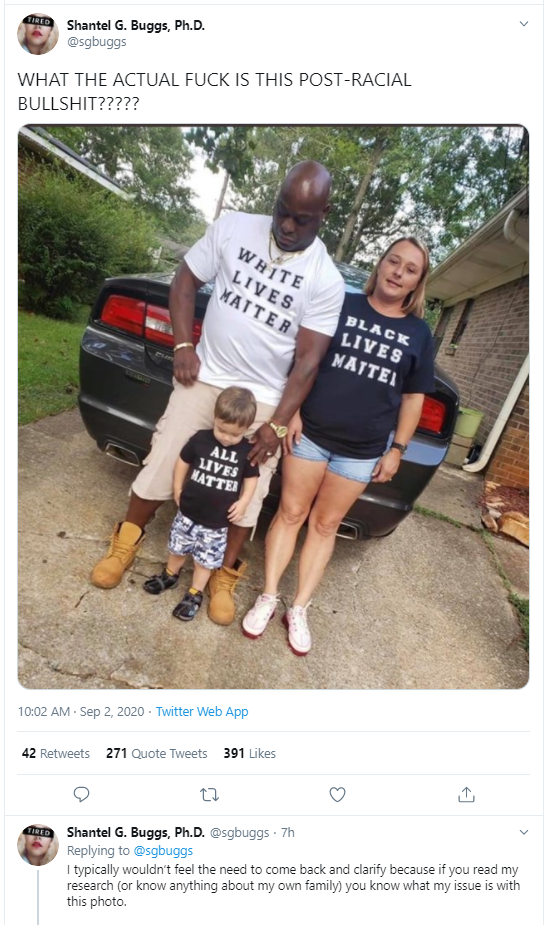Viewport: 549px width, 925px height.
Task: Open Shantel Buggs profile avatar at top
Action: coord(38,34)
